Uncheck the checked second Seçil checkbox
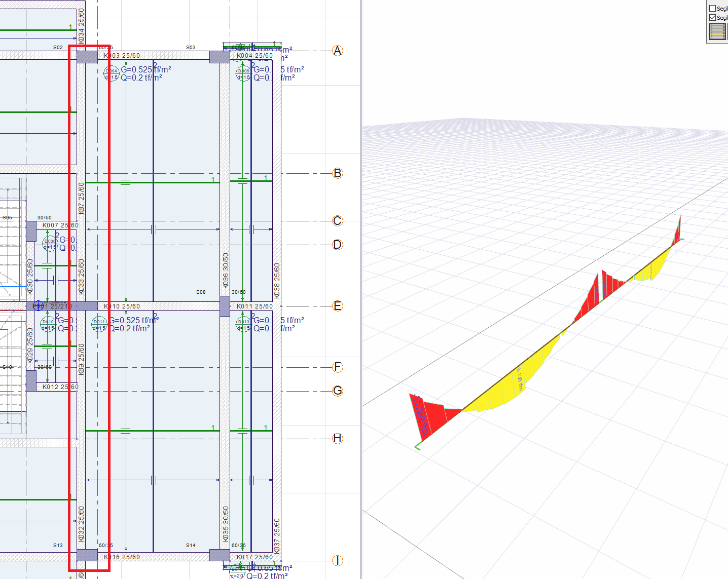The width and height of the screenshot is (728, 579). [x=712, y=18]
